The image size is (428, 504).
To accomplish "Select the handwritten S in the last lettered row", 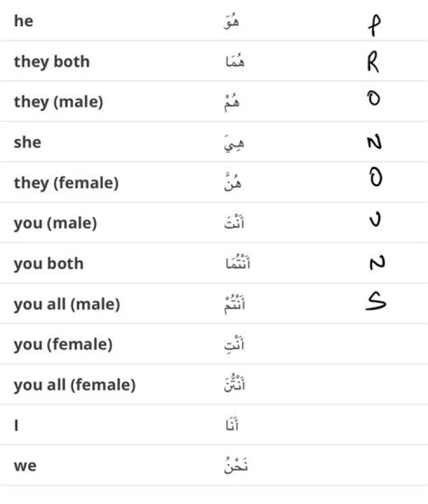I will (375, 303).
